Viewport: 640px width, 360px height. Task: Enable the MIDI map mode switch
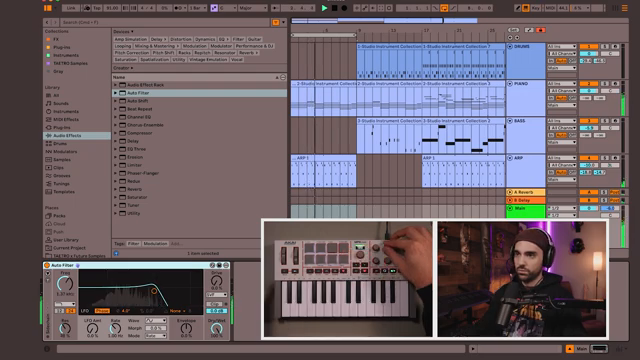pos(550,8)
